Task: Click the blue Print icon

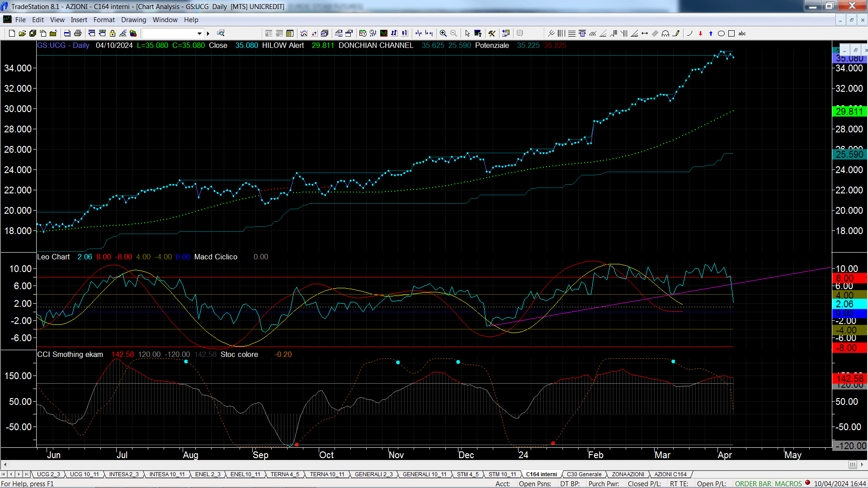Action: (67, 33)
